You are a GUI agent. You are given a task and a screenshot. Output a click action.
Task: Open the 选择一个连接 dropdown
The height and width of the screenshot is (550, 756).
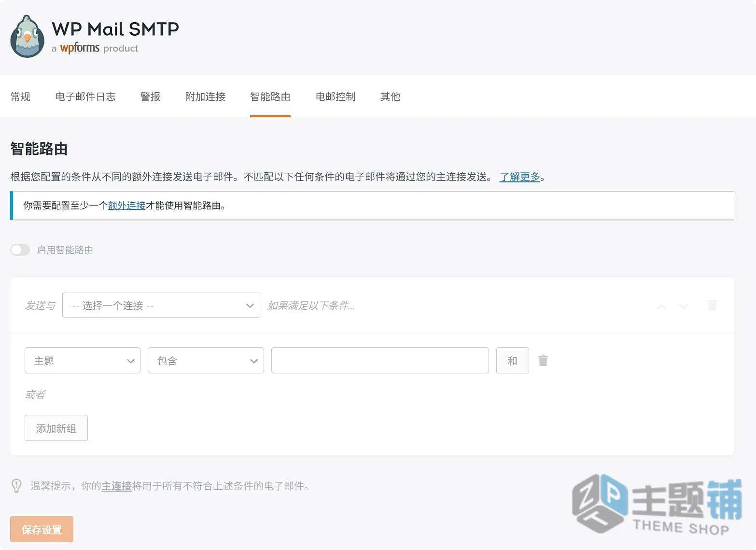click(x=161, y=305)
